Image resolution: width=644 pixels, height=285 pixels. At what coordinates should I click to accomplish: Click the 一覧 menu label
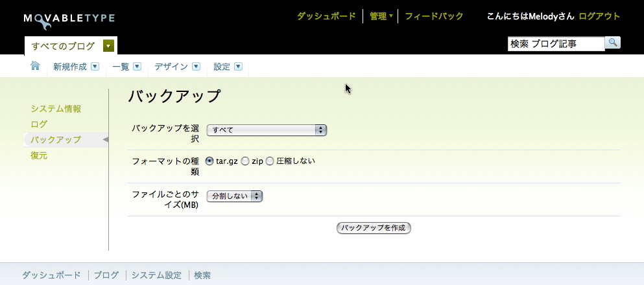coord(121,67)
